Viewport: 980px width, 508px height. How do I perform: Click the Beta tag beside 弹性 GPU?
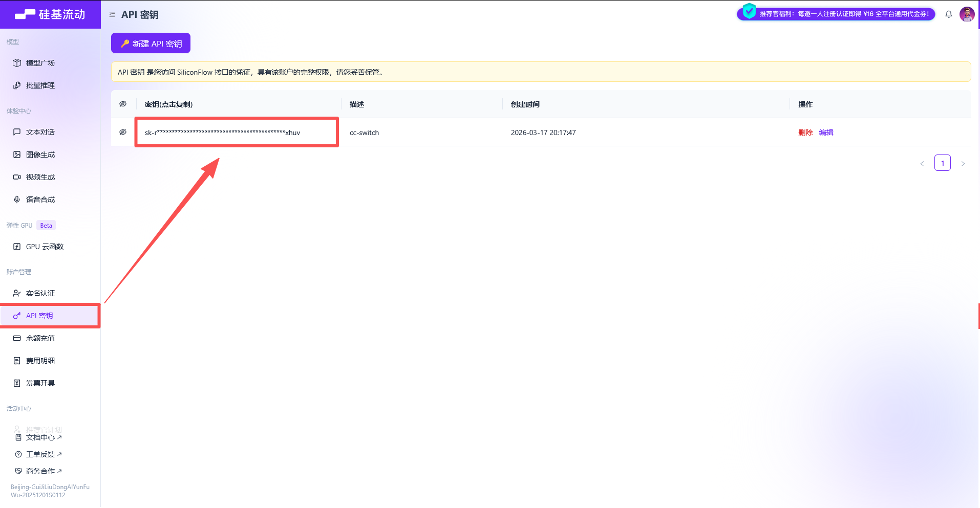46,226
